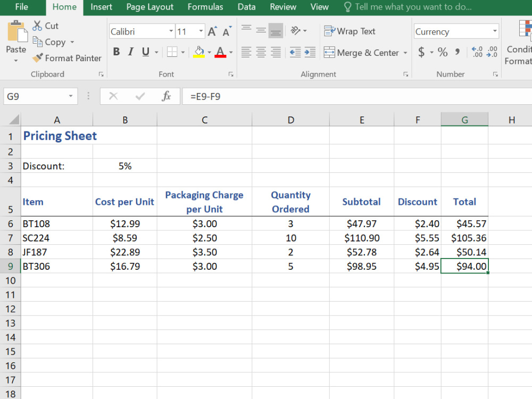
Task: Increase indent
Action: 310,52
